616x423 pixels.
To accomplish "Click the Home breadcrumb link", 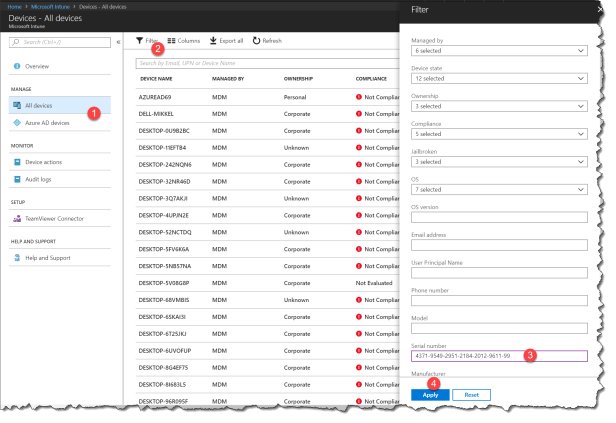I will (15, 7).
